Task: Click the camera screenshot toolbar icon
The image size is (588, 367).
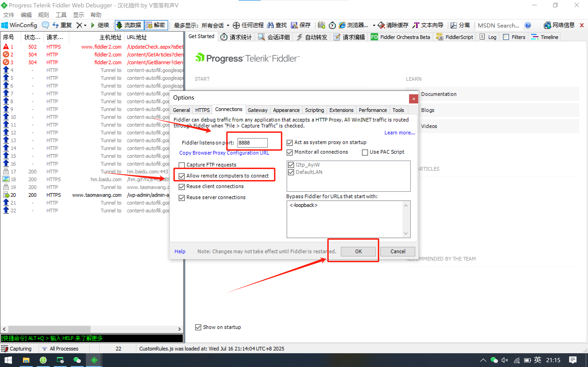Action: tap(321, 25)
